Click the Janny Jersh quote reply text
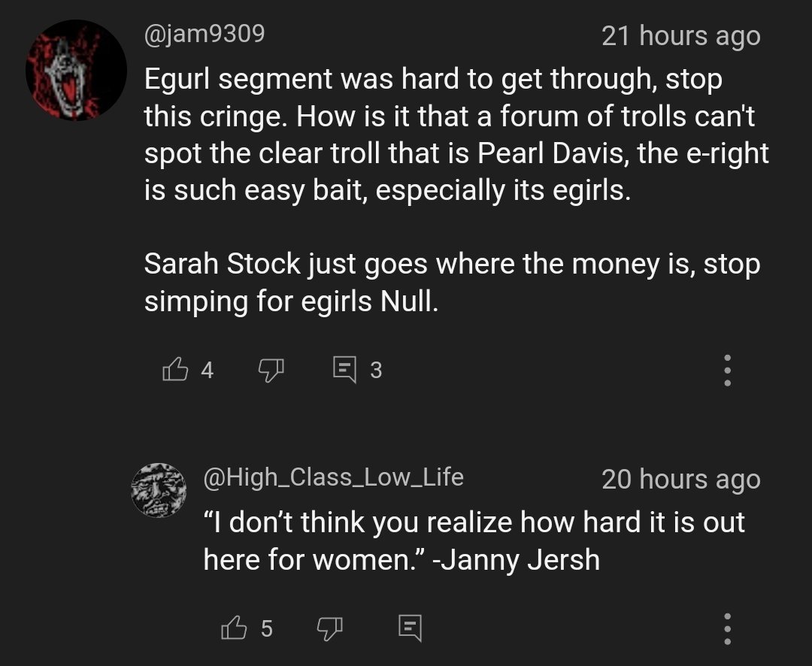The image size is (812, 666). pos(474,540)
